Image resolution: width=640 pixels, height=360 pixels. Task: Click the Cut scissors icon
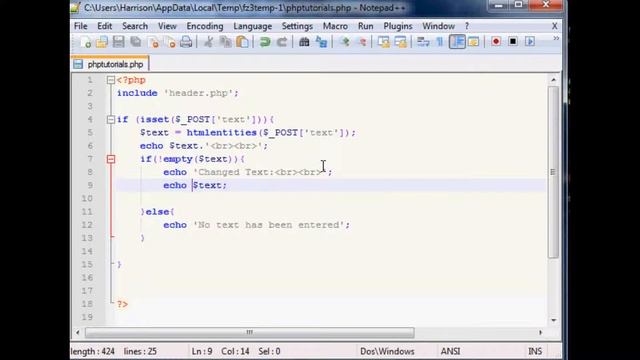[208, 42]
